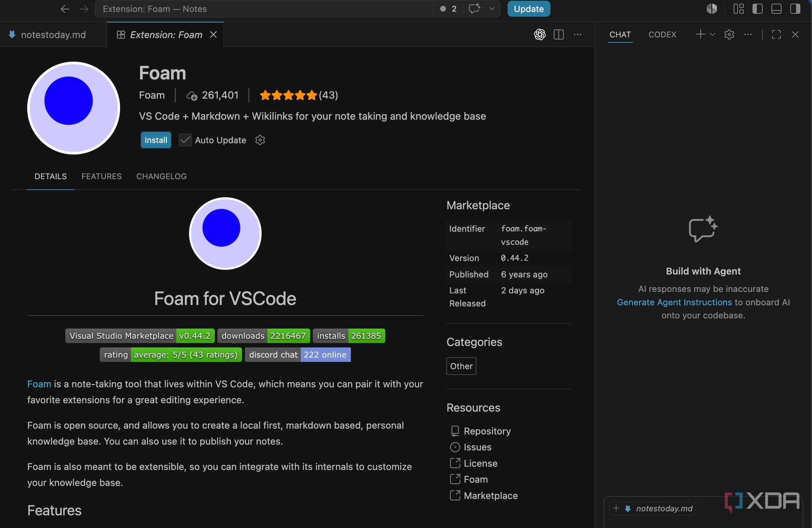
Task: Open the CHANGELOG tab
Action: point(161,176)
